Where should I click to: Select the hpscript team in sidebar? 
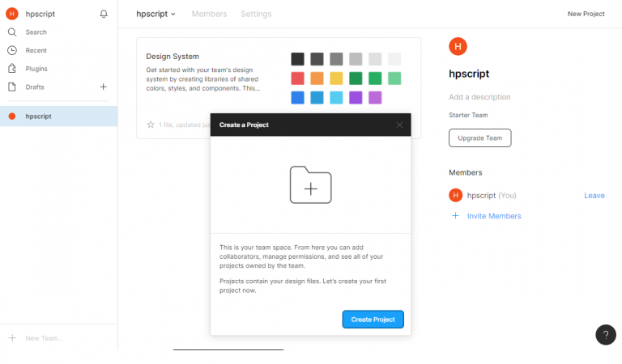tap(38, 116)
